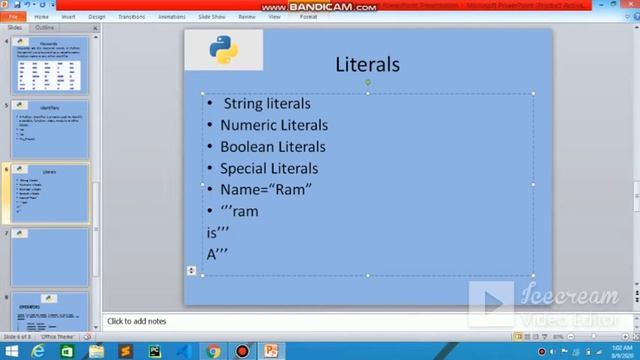Click the spell check icon in status bar
The width and height of the screenshot is (640, 360).
click(x=87, y=337)
